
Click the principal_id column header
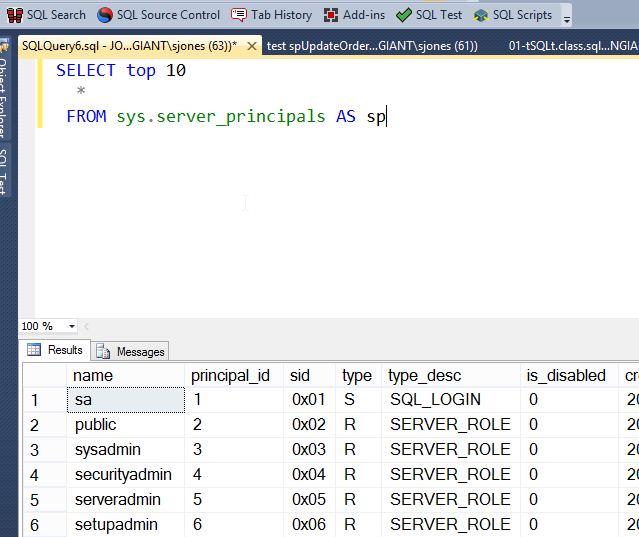point(230,376)
